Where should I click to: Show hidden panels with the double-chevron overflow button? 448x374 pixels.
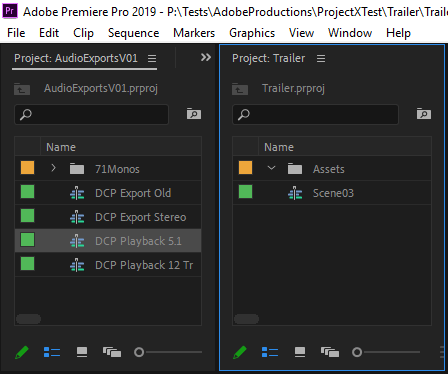[x=206, y=58]
